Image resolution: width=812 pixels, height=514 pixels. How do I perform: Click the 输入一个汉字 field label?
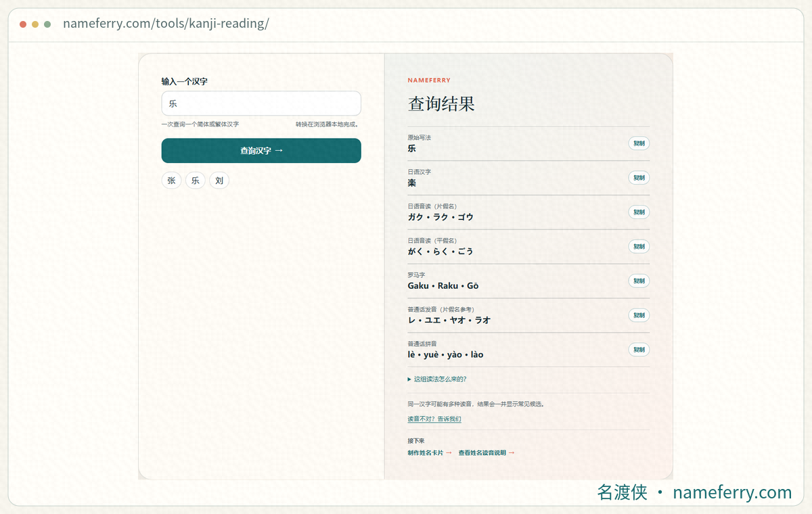click(184, 81)
